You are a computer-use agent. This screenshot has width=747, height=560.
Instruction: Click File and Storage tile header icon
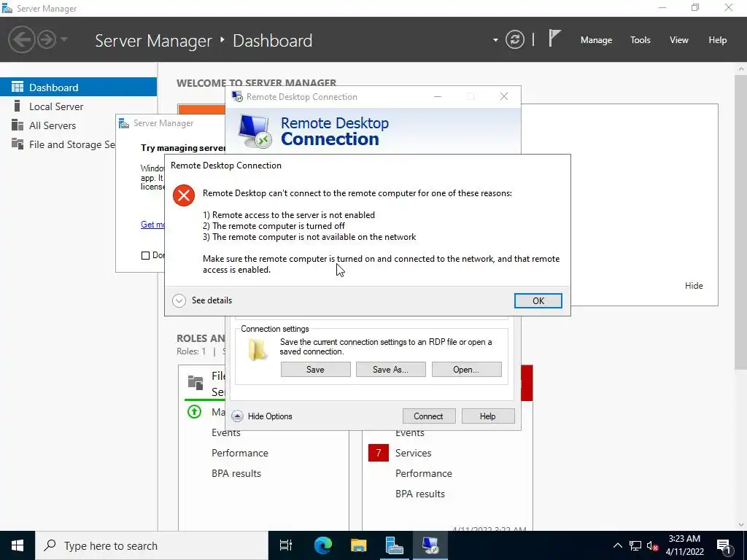click(x=196, y=382)
